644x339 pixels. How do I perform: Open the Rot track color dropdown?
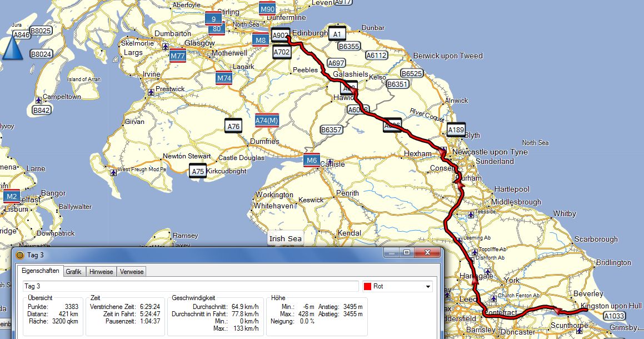tap(427, 287)
